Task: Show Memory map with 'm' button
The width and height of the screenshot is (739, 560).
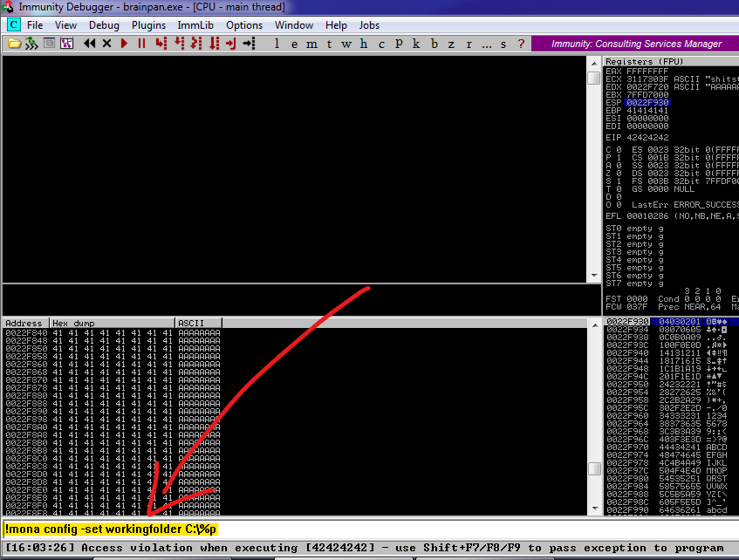Action: point(311,44)
